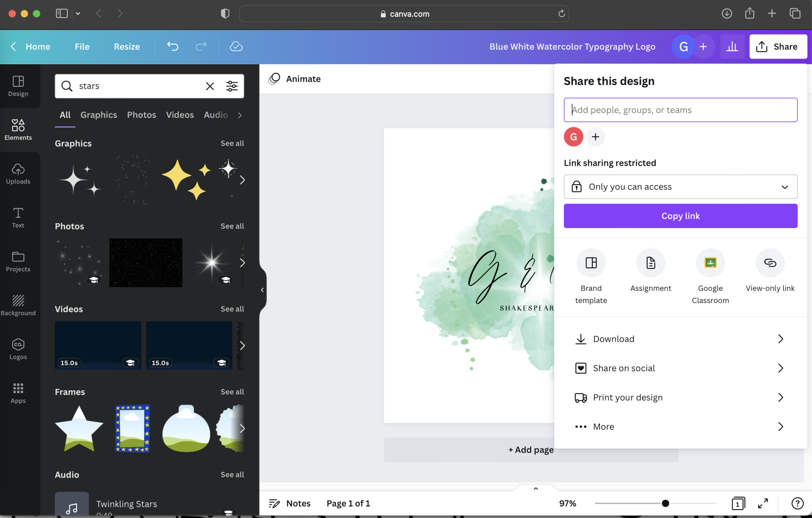Screen dimensions: 812x518
Task: Open search filter options icon
Action: (x=232, y=86)
